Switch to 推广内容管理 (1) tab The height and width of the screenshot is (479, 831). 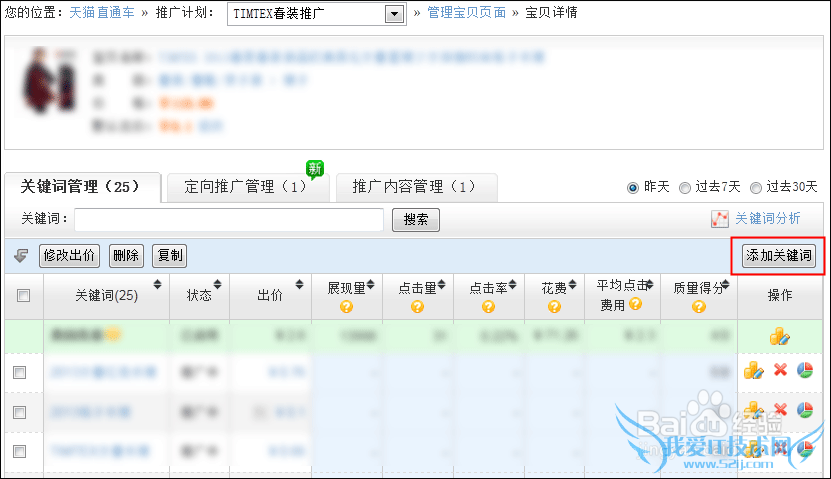tap(417, 187)
